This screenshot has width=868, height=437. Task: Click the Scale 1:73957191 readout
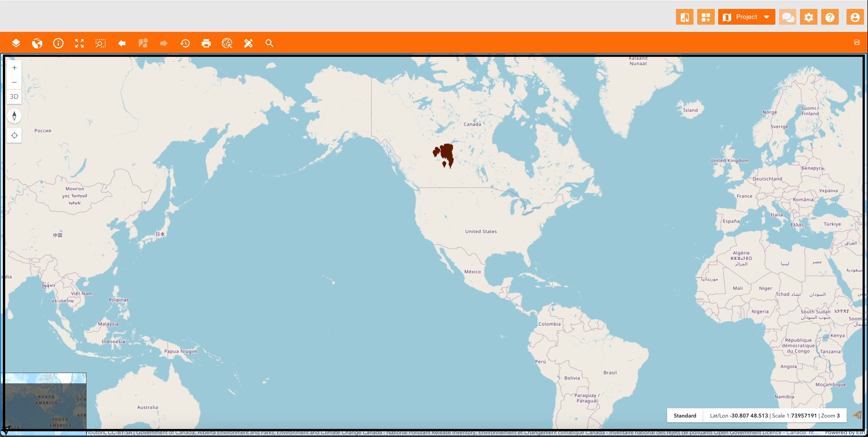click(794, 415)
